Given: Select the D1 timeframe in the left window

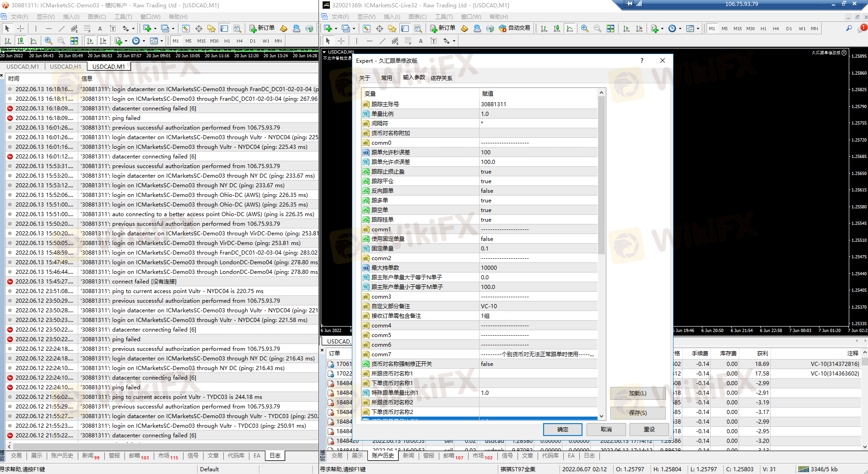Looking at the screenshot, I should click(253, 41).
